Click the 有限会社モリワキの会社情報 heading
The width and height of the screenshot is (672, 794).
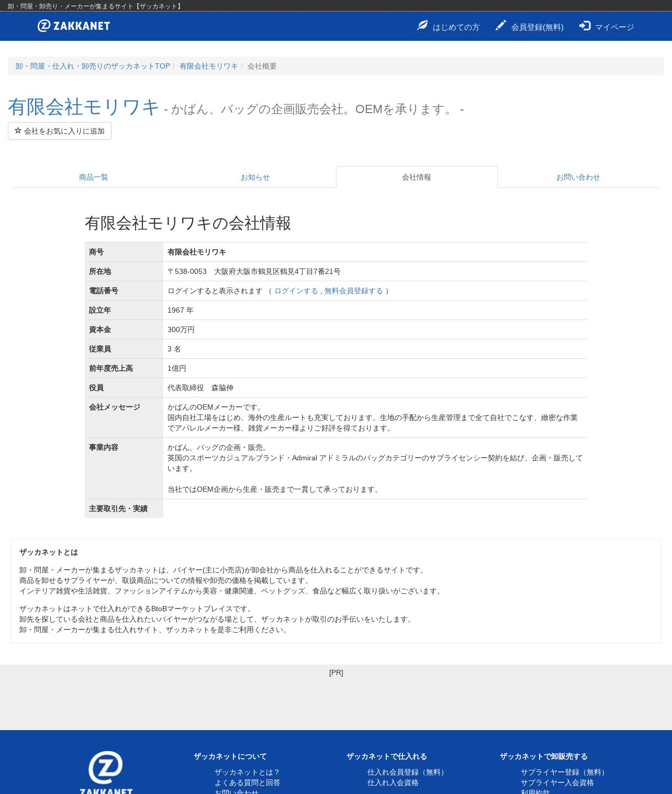[188, 223]
